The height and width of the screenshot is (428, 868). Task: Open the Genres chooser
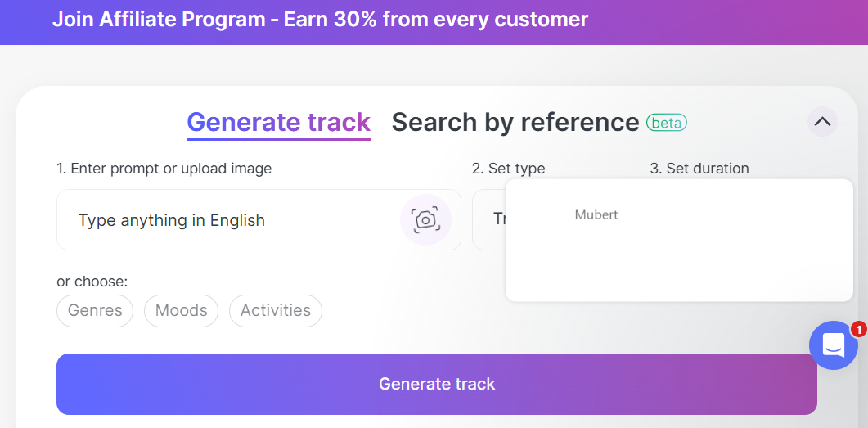click(95, 311)
